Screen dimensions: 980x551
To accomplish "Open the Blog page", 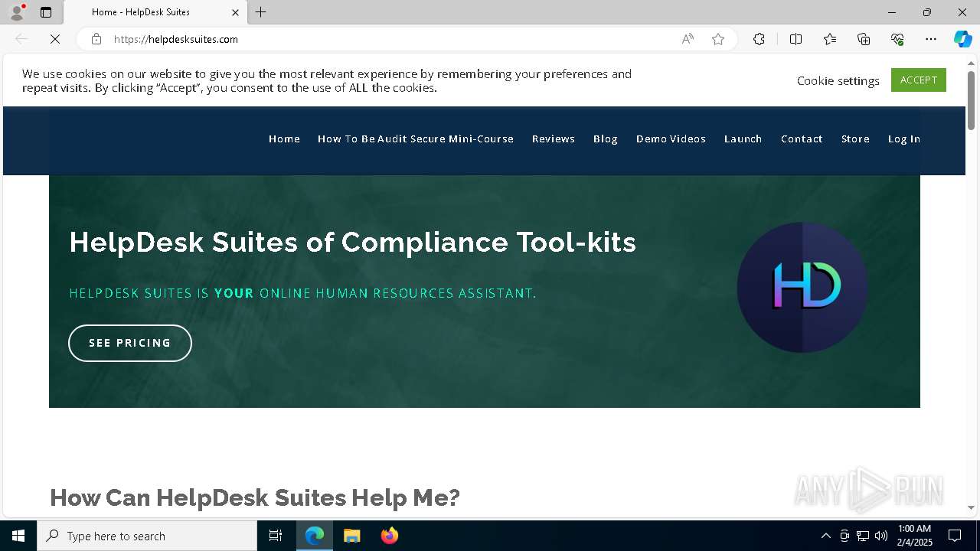I will coord(606,139).
